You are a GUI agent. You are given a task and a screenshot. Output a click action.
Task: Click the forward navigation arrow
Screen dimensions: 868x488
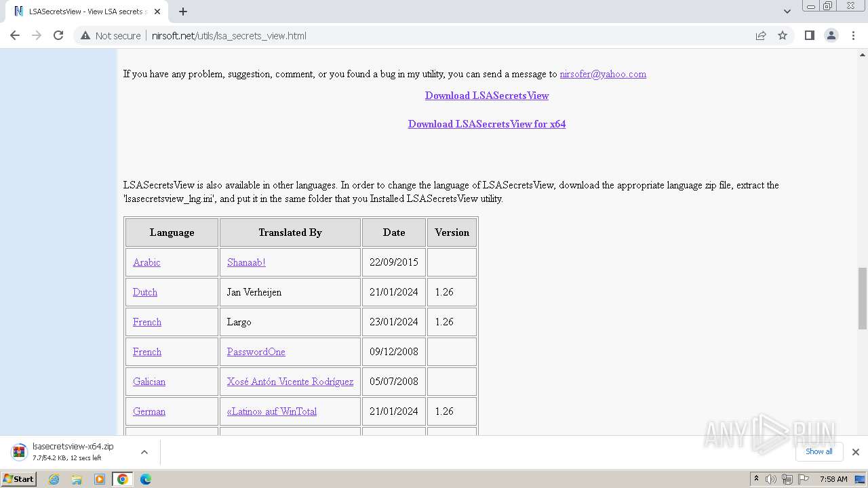(37, 35)
